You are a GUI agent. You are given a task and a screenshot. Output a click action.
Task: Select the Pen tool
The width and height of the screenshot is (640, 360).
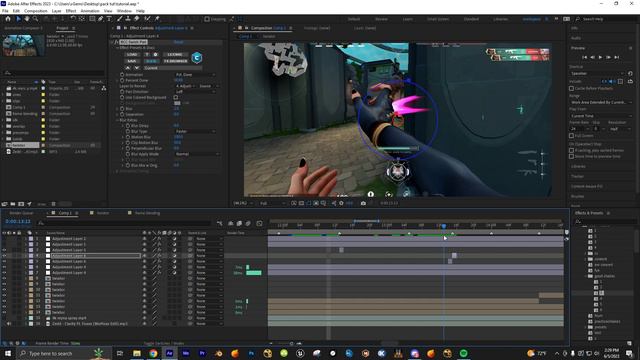tap(100, 19)
